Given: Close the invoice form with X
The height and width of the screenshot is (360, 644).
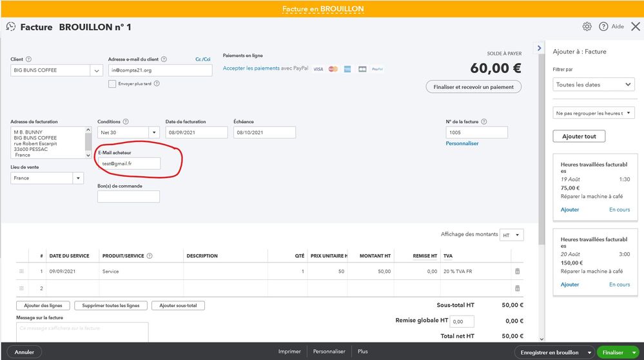Looking at the screenshot, I should 636,26.
